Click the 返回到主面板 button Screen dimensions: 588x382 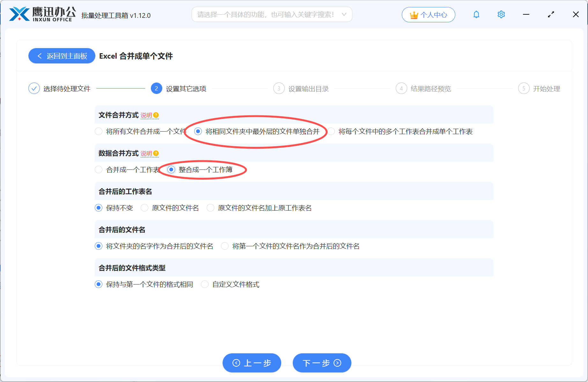62,56
